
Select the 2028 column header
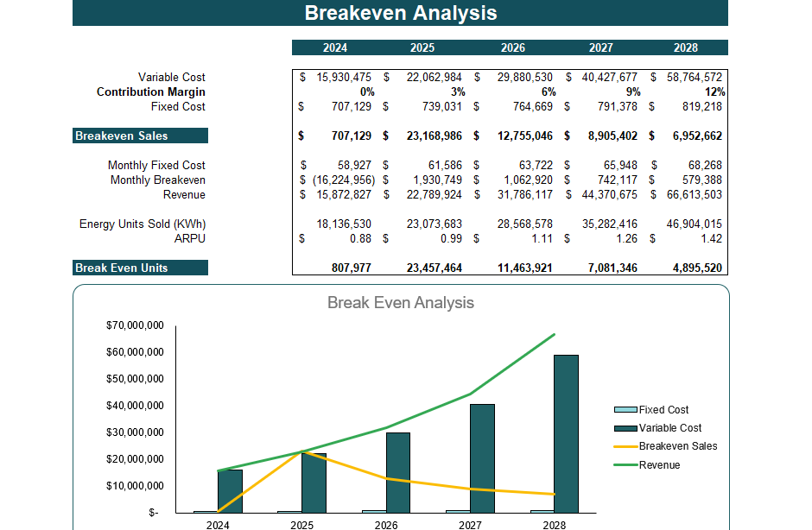(x=687, y=47)
